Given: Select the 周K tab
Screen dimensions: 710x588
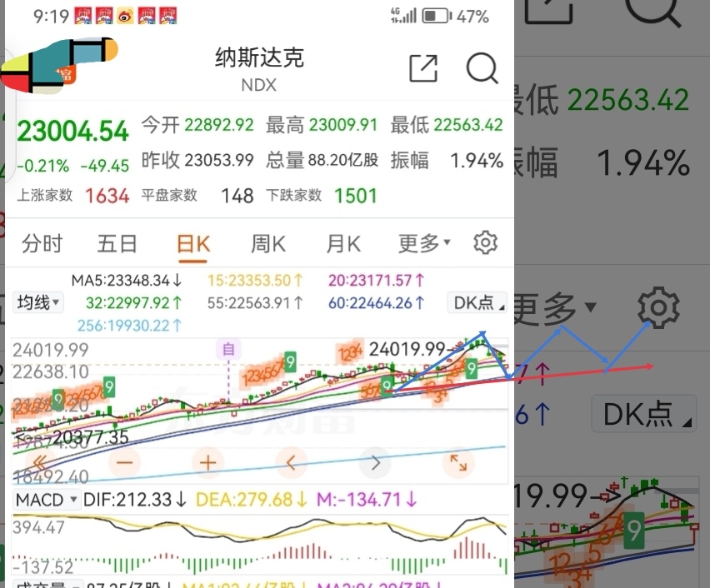Looking at the screenshot, I should tap(268, 243).
